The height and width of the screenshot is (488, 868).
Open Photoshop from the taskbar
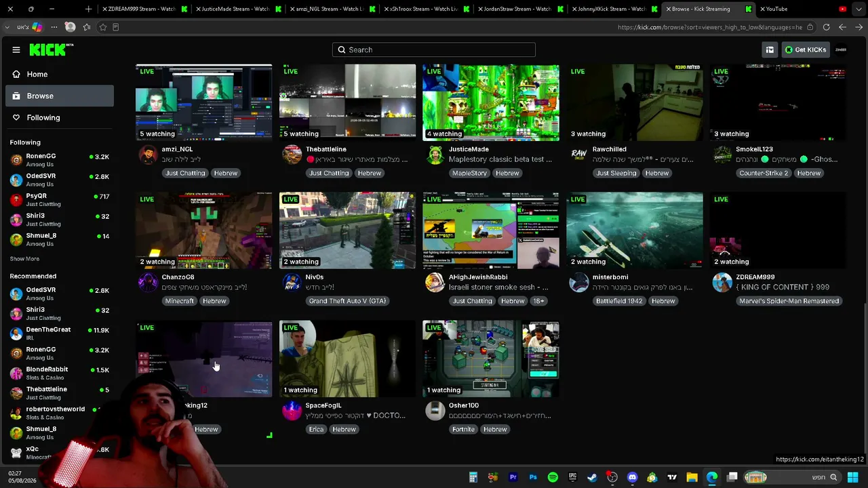(533, 477)
